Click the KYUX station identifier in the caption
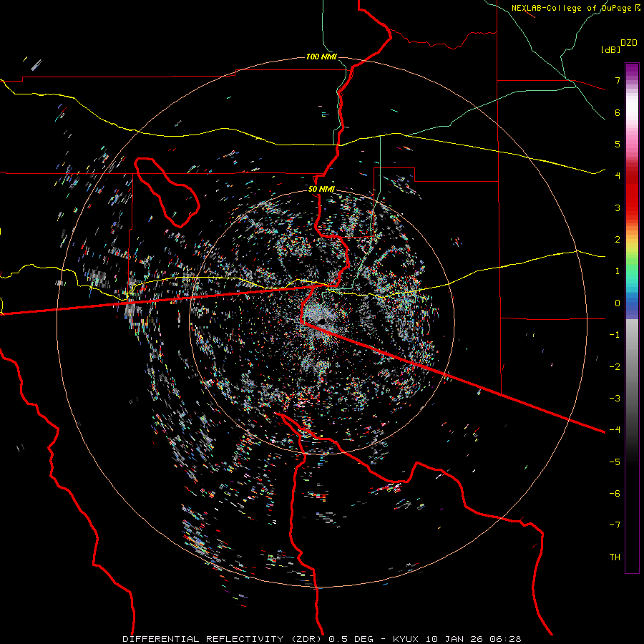644x644 pixels. (406, 639)
